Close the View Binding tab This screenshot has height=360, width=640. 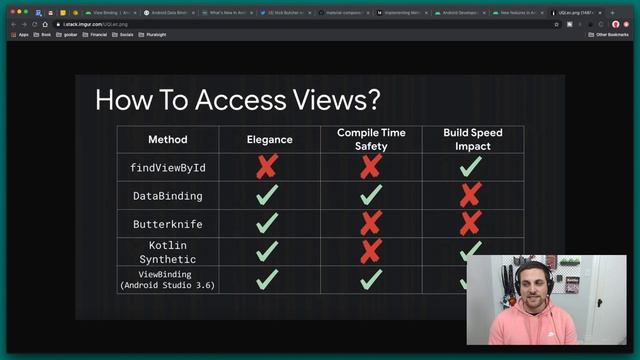click(x=135, y=13)
